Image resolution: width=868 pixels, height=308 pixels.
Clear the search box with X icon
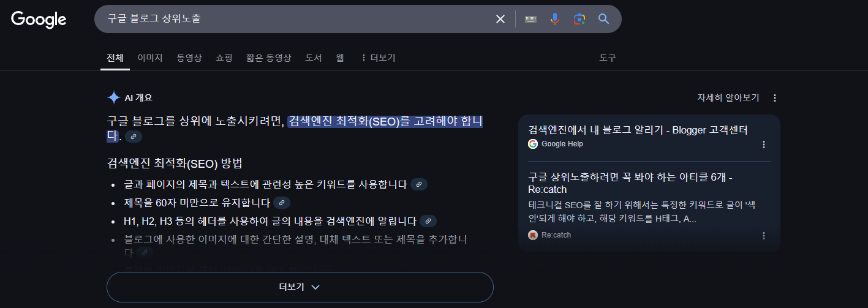click(x=500, y=19)
